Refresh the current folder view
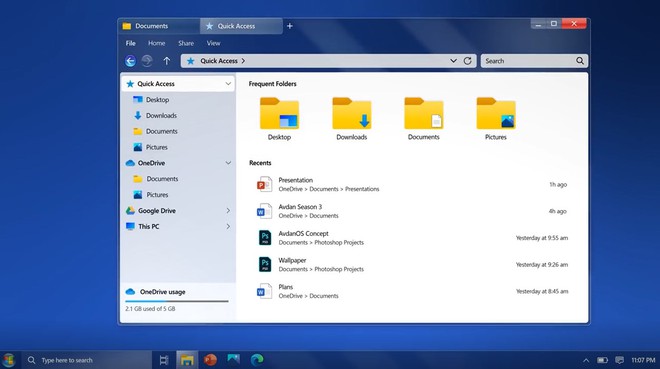This screenshot has width=660, height=369. pyautogui.click(x=467, y=61)
